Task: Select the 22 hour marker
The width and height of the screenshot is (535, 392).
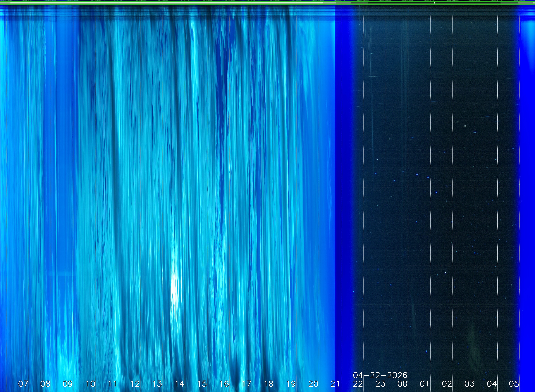Action: [x=358, y=384]
